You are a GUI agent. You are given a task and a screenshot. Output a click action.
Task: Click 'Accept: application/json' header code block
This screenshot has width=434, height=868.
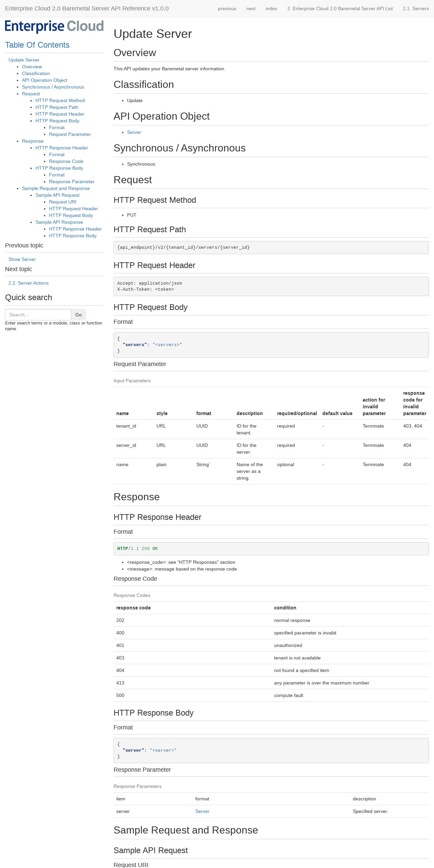point(271,286)
